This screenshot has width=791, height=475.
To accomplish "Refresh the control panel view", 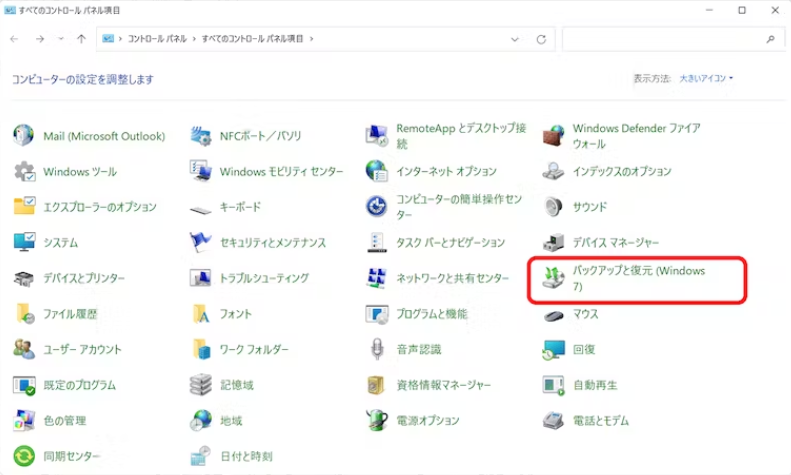I will point(541,39).
